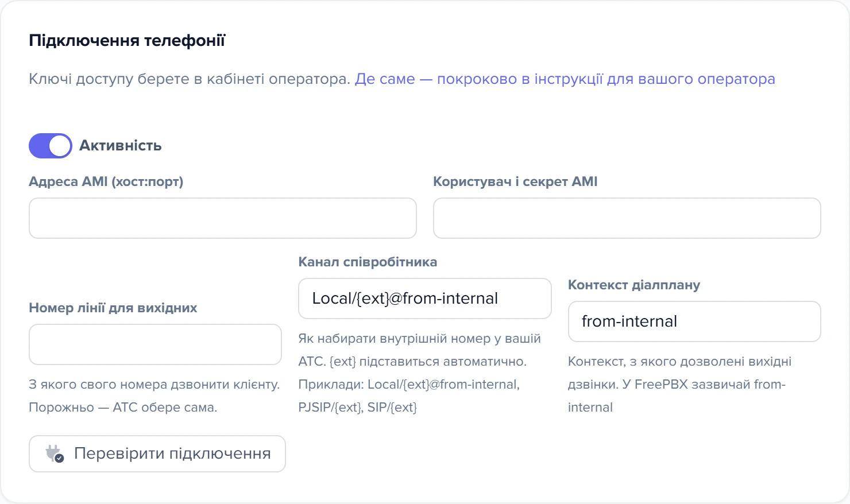850x504 pixels.
Task: Click the hint 'Контекст, з якого дозволені вихідні'
Action: 680,362
